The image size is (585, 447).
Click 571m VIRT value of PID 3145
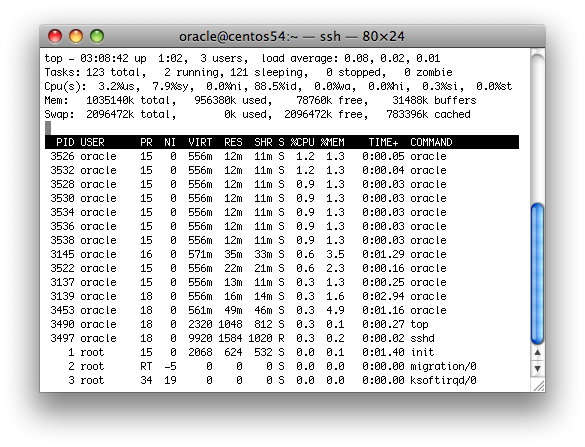click(x=200, y=254)
